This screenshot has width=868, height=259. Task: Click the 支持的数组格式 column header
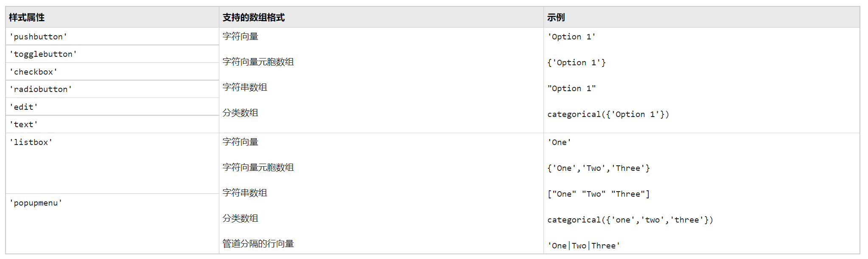click(x=253, y=17)
